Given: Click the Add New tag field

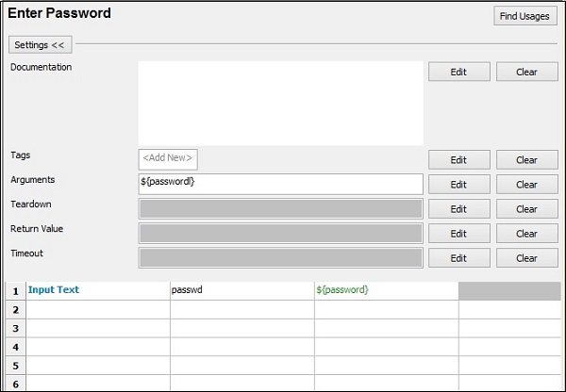Looking at the screenshot, I should 169,159.
